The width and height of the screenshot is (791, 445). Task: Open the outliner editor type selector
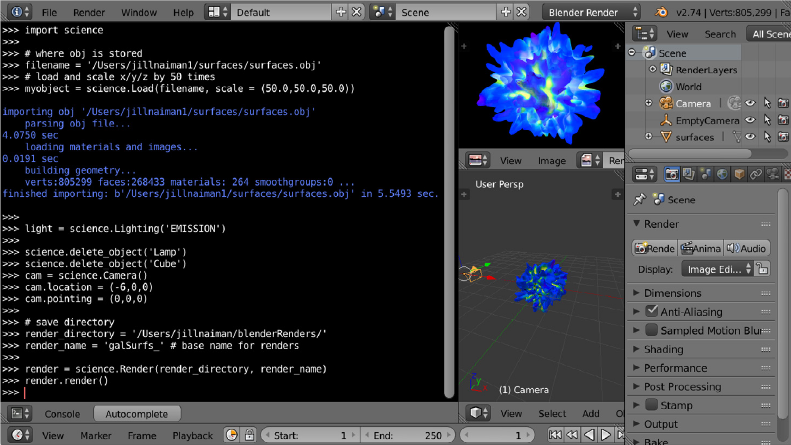pyautogui.click(x=645, y=34)
